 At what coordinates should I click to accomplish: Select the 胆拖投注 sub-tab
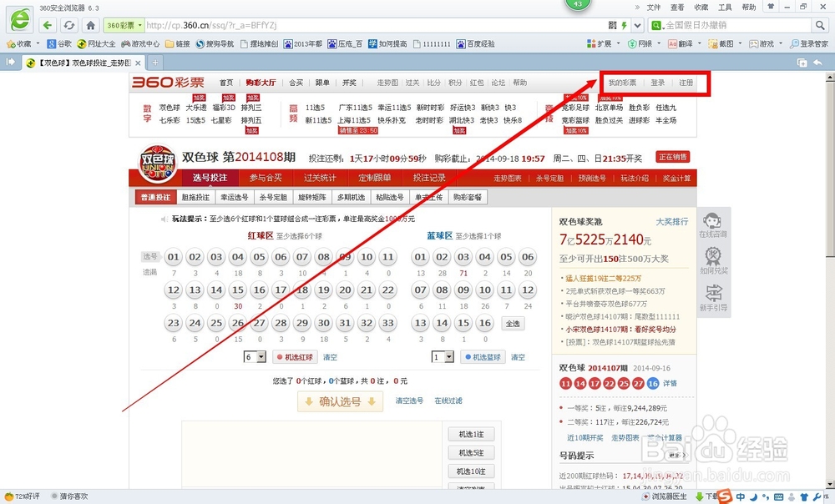[x=195, y=198]
